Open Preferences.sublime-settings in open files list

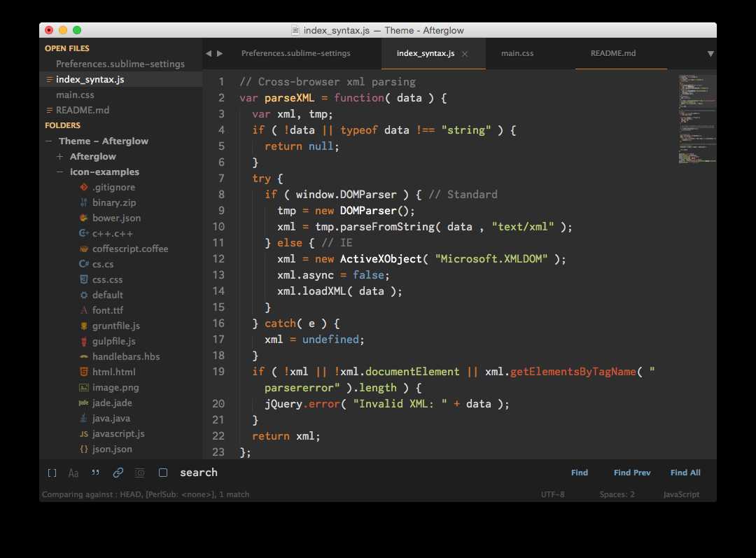point(121,64)
